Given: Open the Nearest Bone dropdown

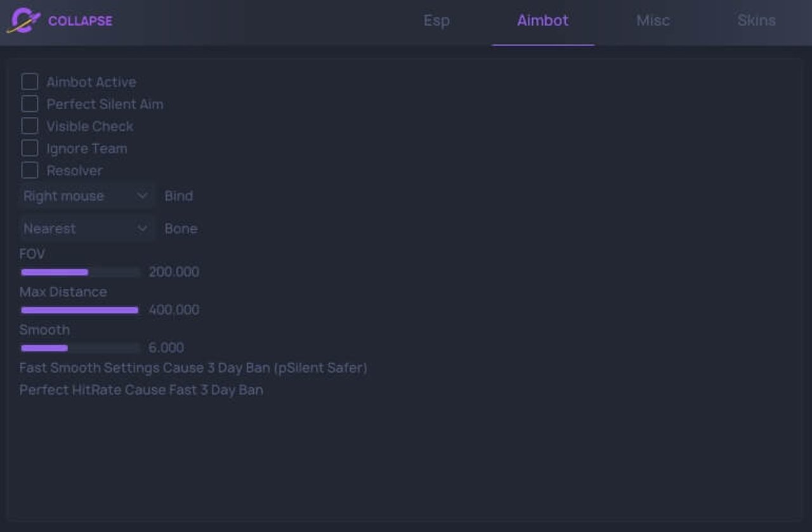Looking at the screenshot, I should (86, 229).
